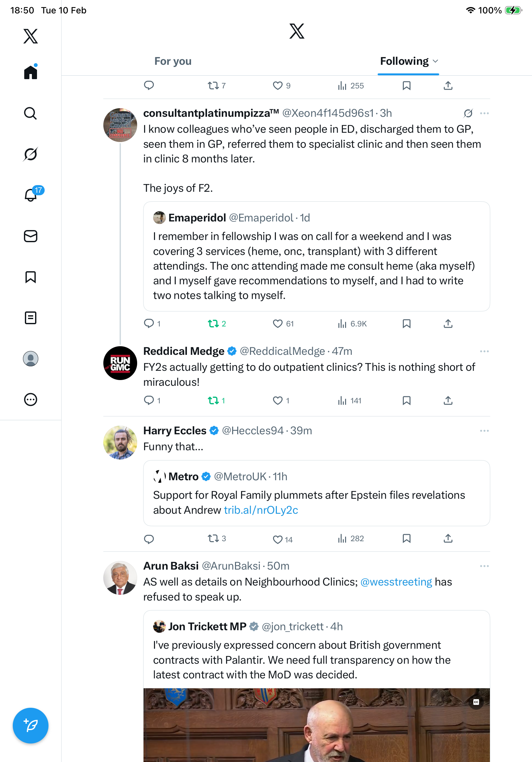
Task: Open Bookmarks icon in the sidebar
Action: tap(31, 277)
